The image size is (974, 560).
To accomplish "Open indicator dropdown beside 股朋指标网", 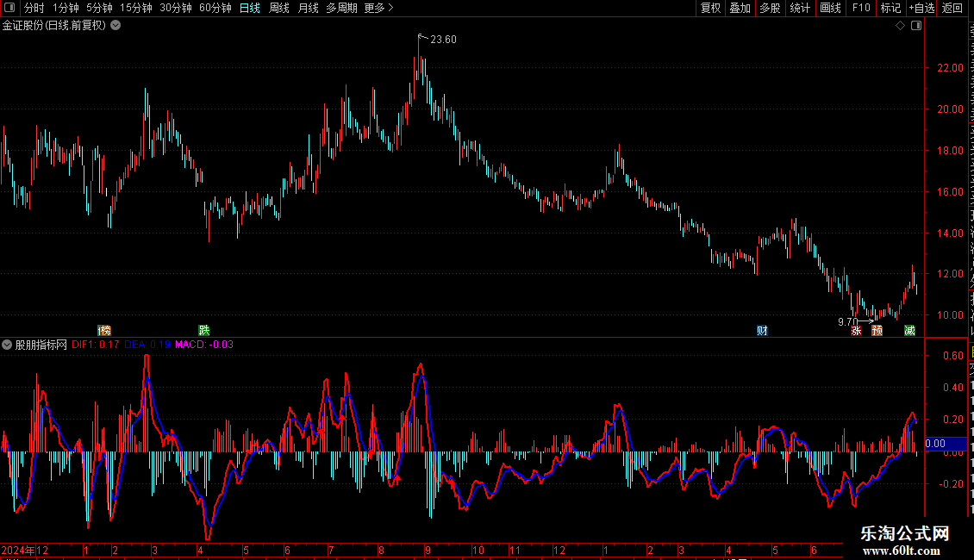I will tap(7, 345).
